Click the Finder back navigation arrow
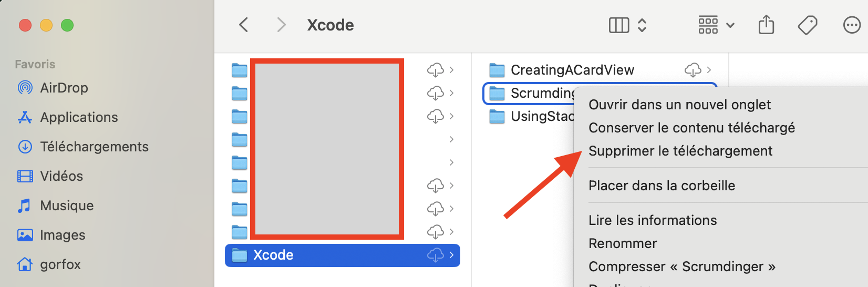Image resolution: width=868 pixels, height=287 pixels. (x=243, y=25)
